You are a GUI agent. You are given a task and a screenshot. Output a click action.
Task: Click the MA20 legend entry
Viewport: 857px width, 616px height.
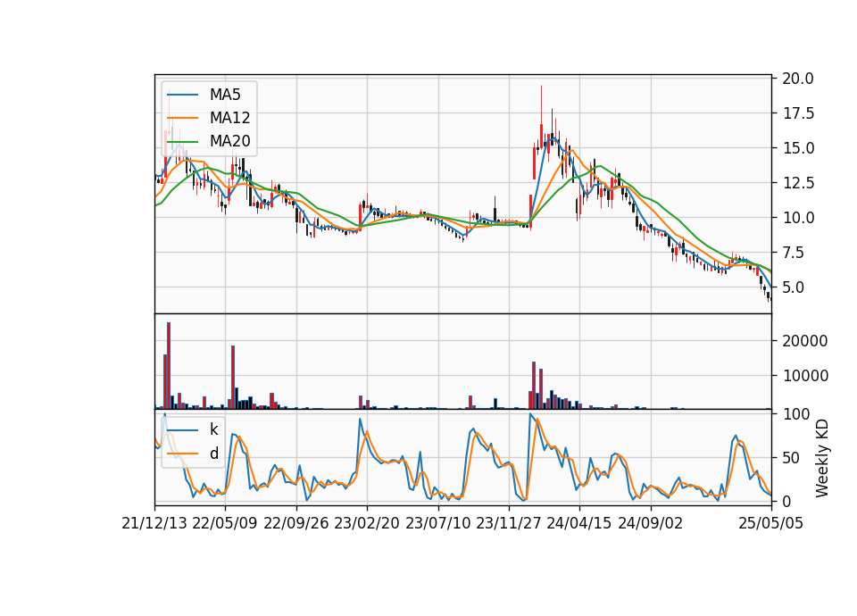[211, 140]
